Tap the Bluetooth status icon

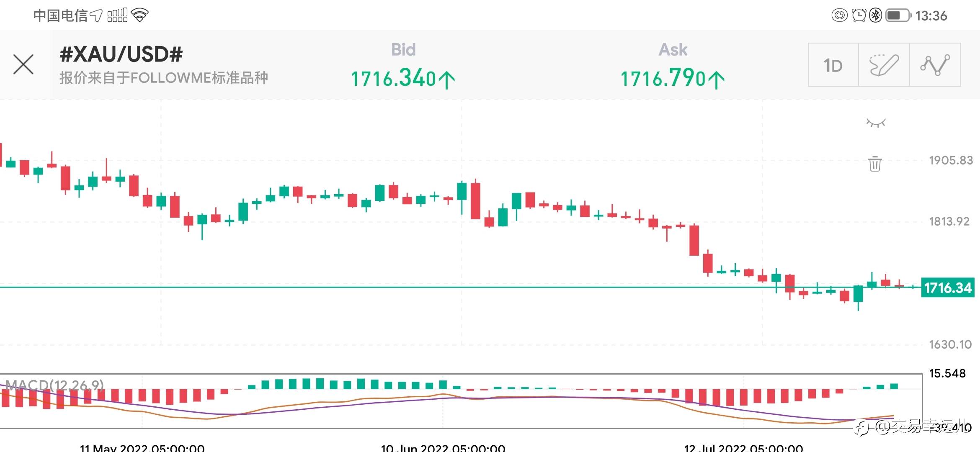pyautogui.click(x=875, y=15)
